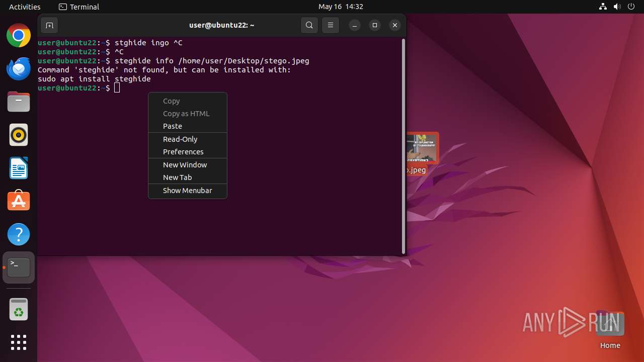Screen dimensions: 644x362
Task: Open Preferences from context menu
Action: [x=188, y=152]
